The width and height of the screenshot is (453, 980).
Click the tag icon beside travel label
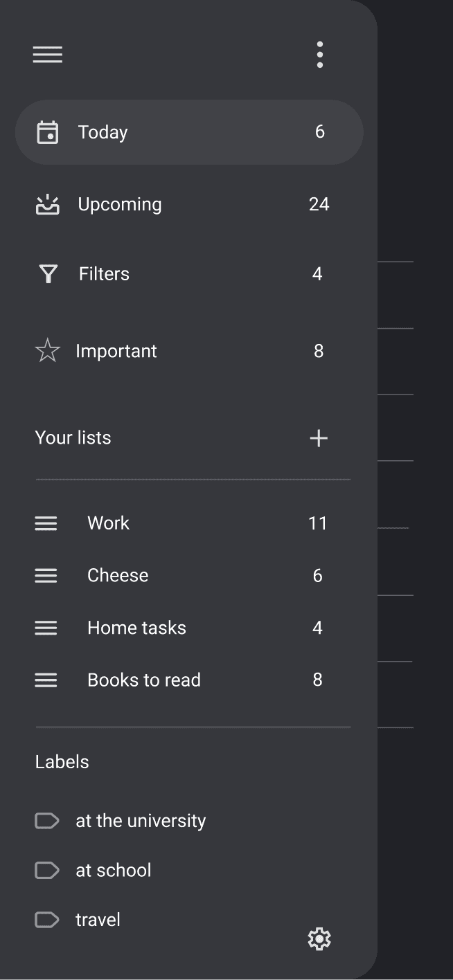click(46, 920)
